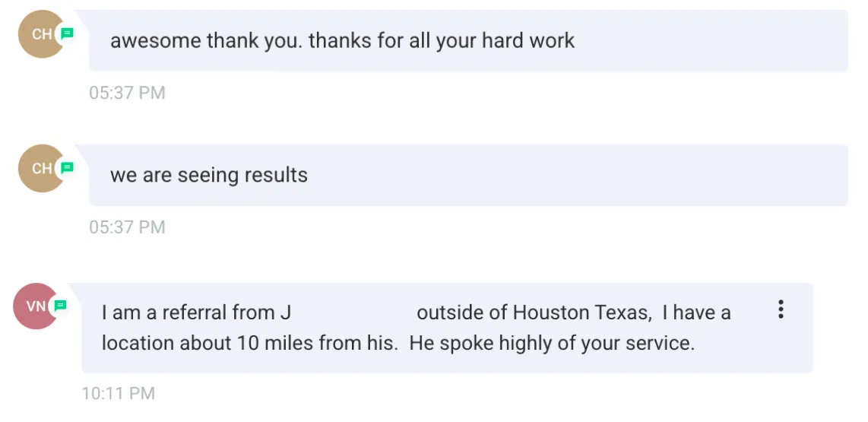This screenshot has height=422, width=868.
Task: Click the first CH avatar circle
Action: click(42, 33)
